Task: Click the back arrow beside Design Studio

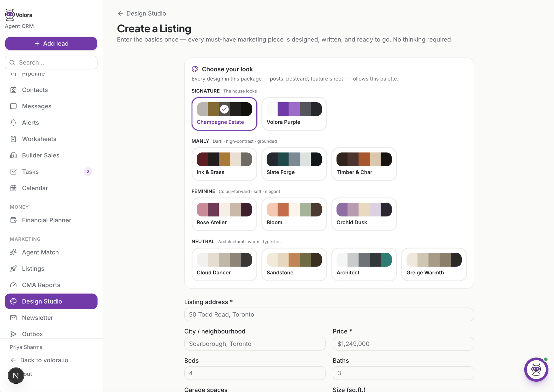Action: coord(120,14)
